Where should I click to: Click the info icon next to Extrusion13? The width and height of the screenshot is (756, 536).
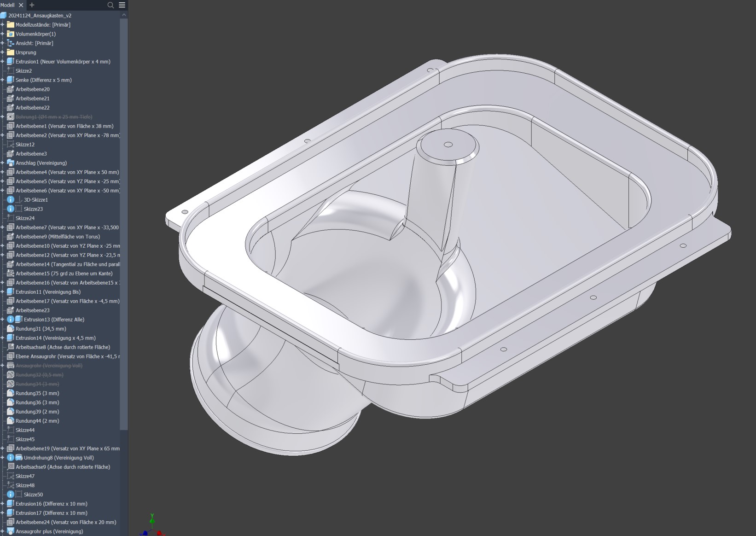tap(11, 320)
